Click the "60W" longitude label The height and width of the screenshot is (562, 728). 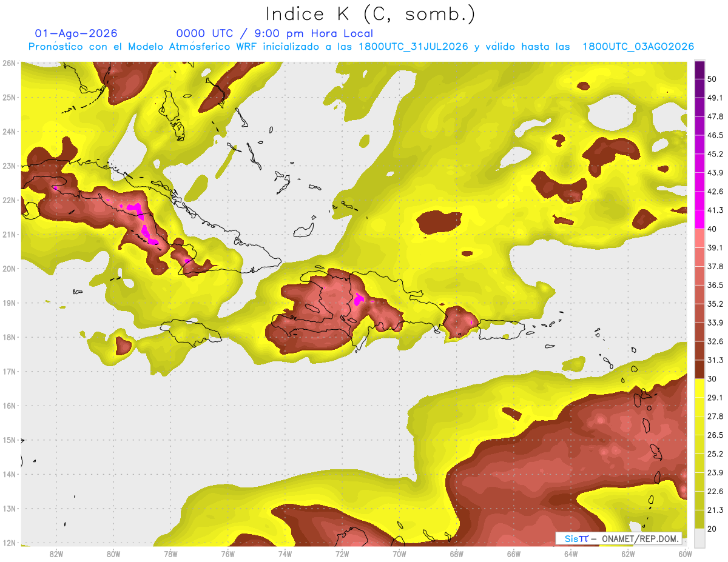click(686, 554)
